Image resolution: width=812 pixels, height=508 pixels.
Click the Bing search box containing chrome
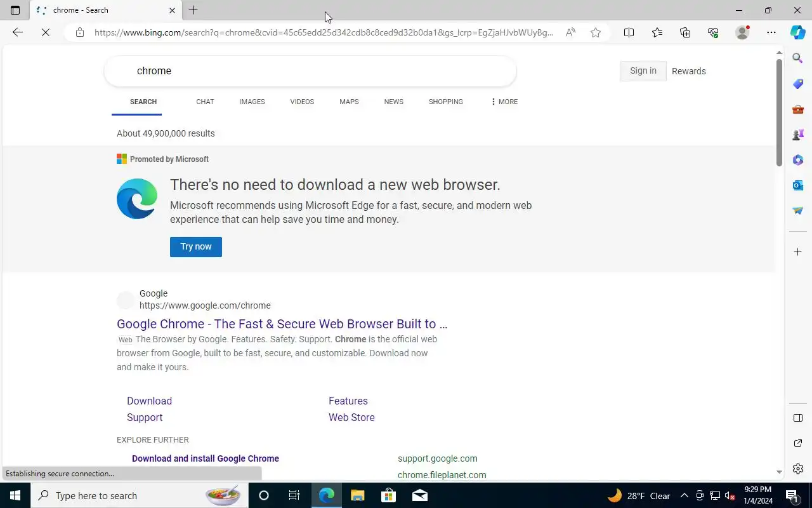(310, 71)
